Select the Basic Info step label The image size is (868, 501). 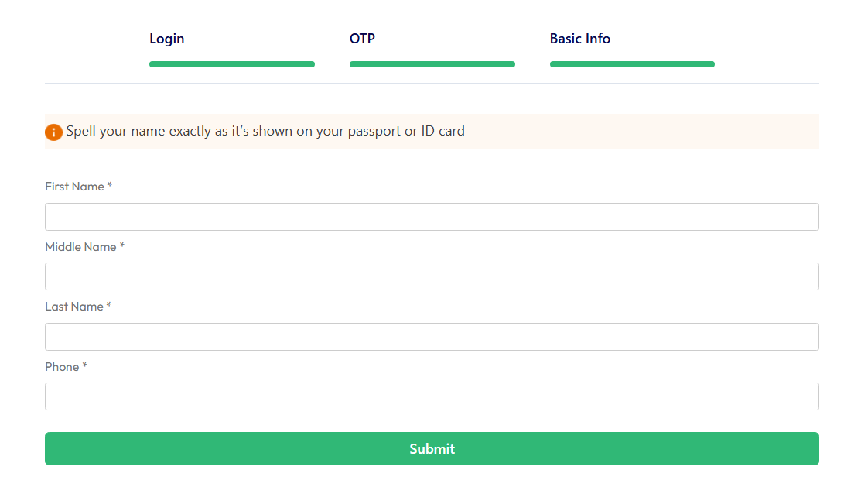click(x=579, y=39)
